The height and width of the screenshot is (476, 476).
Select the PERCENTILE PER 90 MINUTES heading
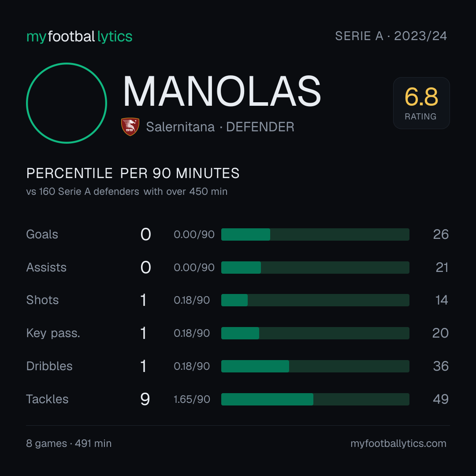coord(133,173)
